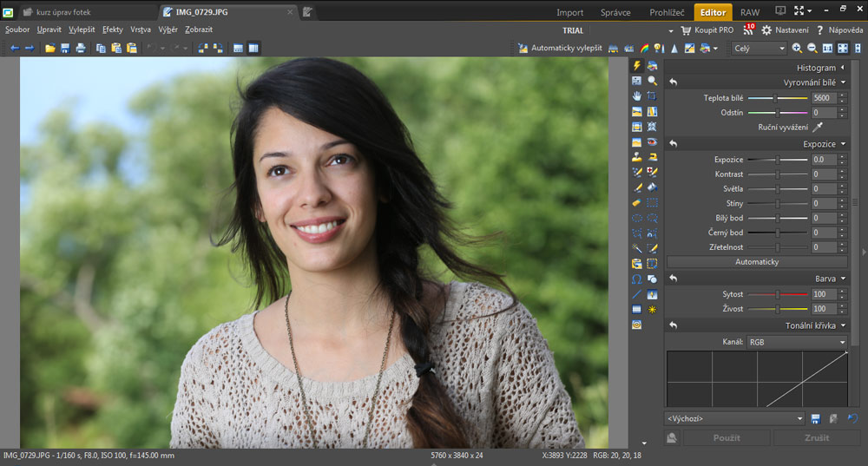Pick the Ruční vyvážení eyedropper
Image resolution: width=868 pixels, height=466 pixels.
pyautogui.click(x=816, y=127)
